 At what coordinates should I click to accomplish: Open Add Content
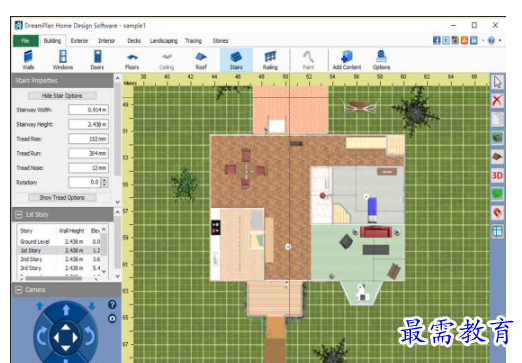(x=347, y=60)
